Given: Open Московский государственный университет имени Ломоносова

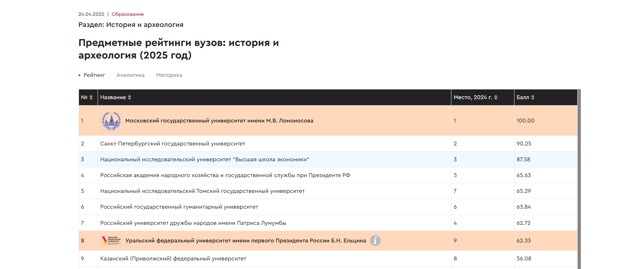Looking at the screenshot, I should point(219,121).
